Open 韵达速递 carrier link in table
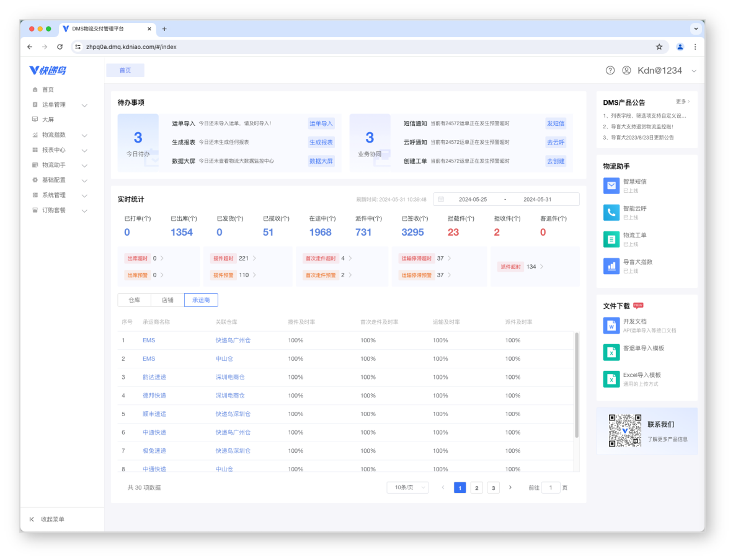Image resolution: width=733 pixels, height=560 pixels. (x=154, y=377)
